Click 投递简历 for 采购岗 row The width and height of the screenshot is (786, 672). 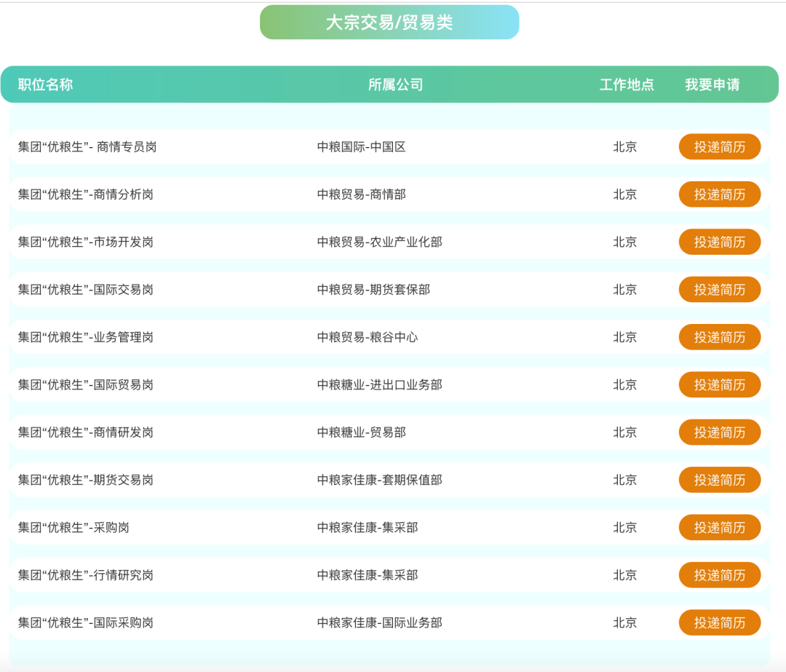click(x=719, y=528)
